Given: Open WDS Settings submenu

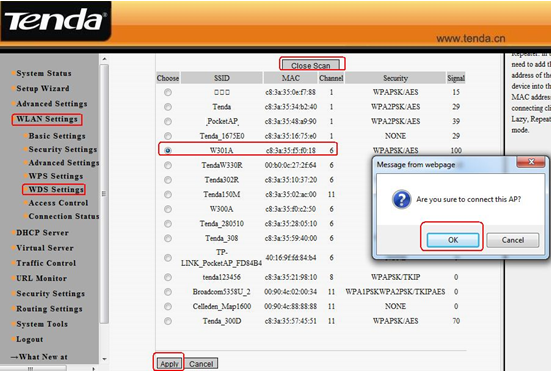Looking at the screenshot, I should [x=56, y=189].
